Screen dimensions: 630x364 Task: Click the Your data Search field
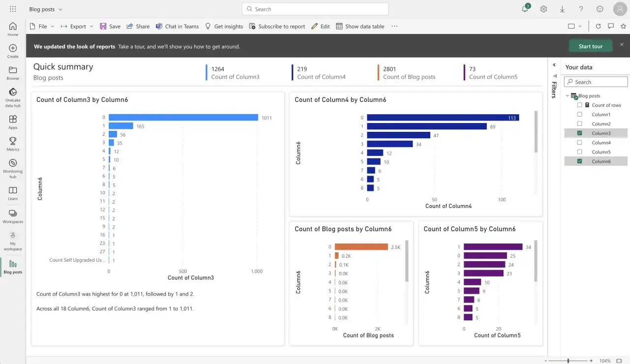click(596, 82)
